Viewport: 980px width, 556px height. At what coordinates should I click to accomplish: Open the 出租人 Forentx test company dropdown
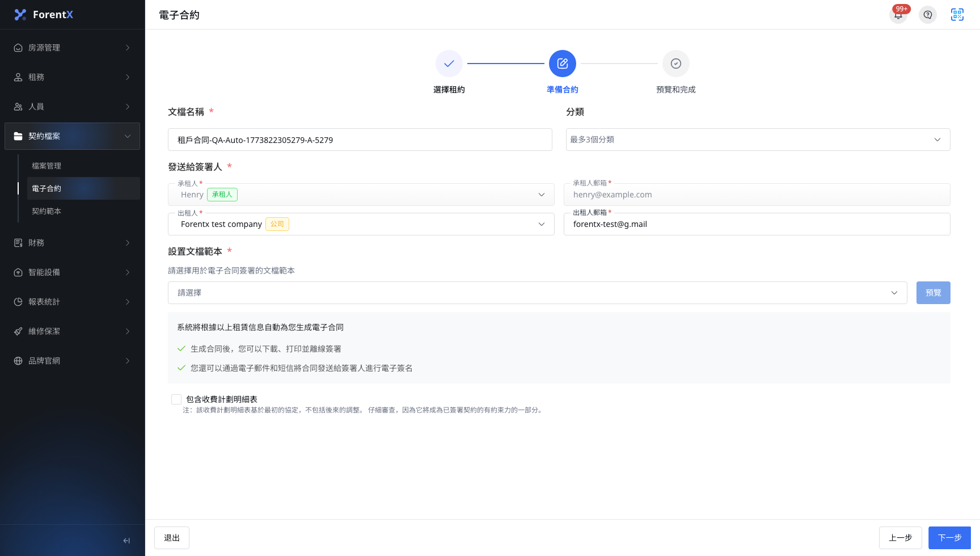361,224
